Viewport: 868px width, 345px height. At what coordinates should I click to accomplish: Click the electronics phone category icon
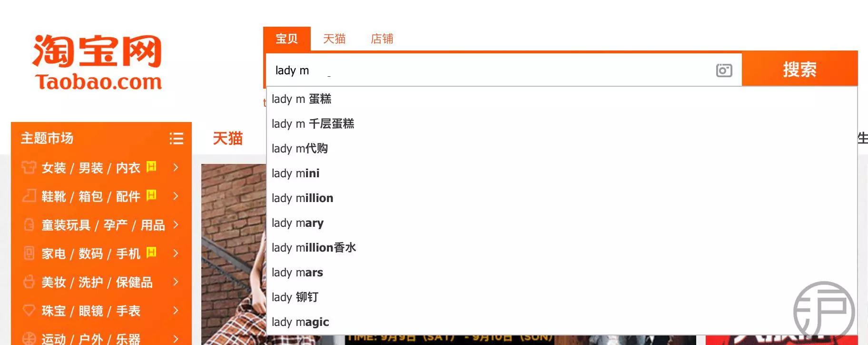(29, 253)
